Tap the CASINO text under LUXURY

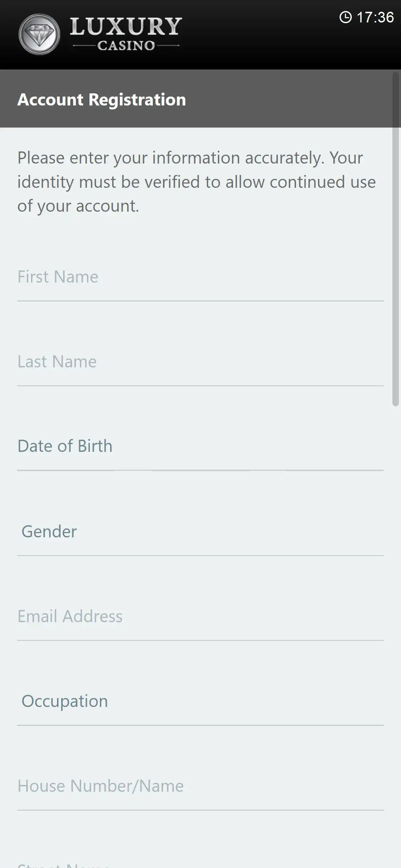point(126,46)
